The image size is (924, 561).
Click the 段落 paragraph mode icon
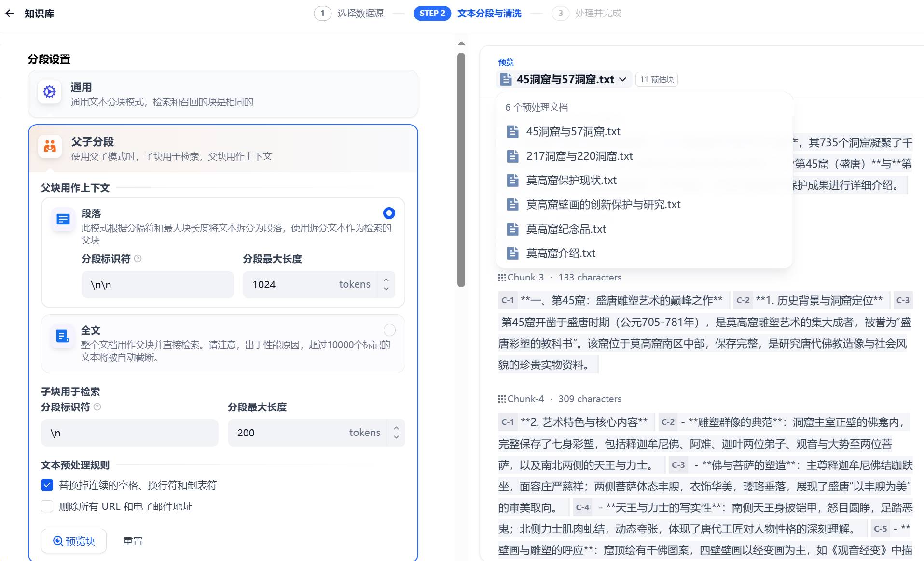tap(63, 220)
